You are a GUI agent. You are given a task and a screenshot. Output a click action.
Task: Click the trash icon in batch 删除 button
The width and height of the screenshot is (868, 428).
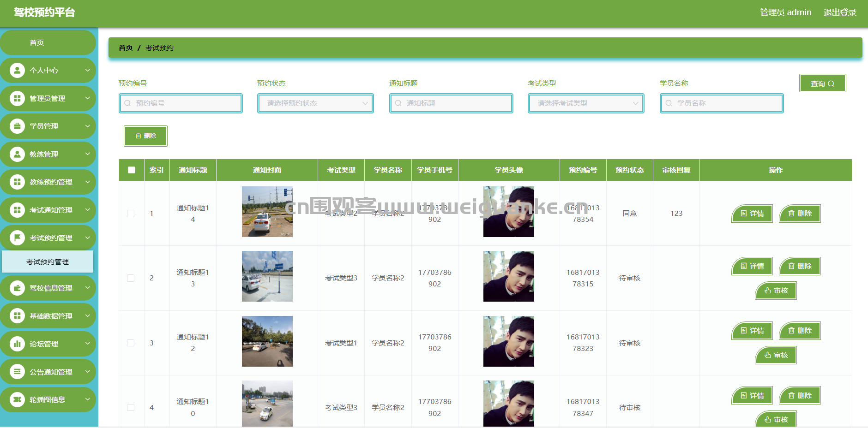pos(138,136)
